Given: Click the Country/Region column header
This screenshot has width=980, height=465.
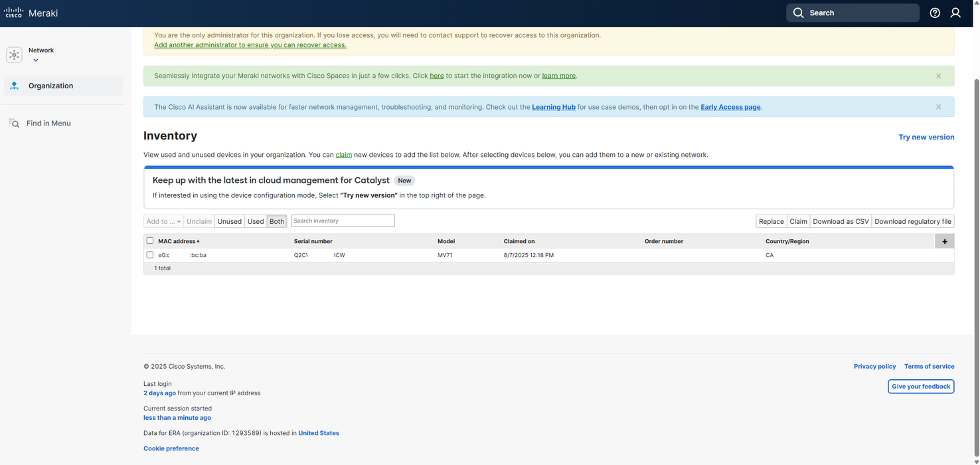Looking at the screenshot, I should [787, 241].
